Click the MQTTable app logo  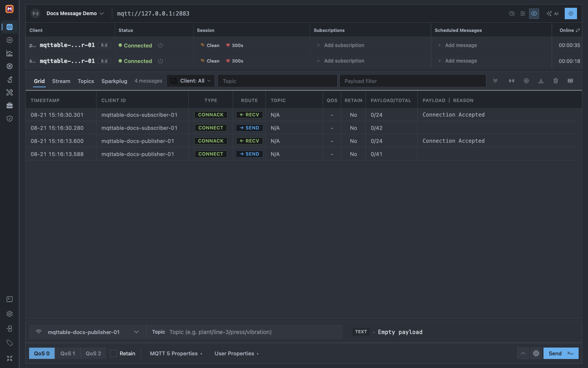[9, 9]
